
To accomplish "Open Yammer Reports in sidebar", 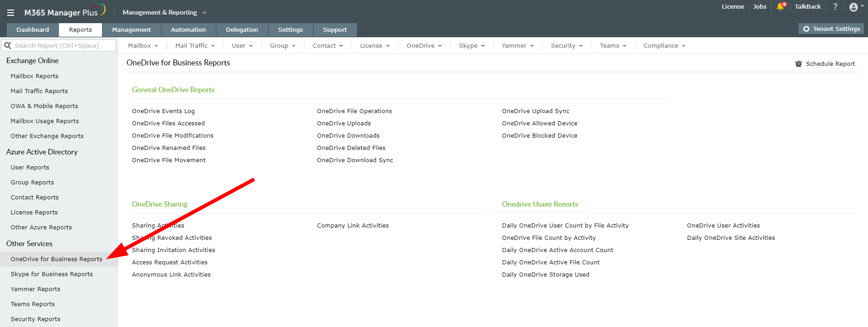I will pyautogui.click(x=35, y=289).
